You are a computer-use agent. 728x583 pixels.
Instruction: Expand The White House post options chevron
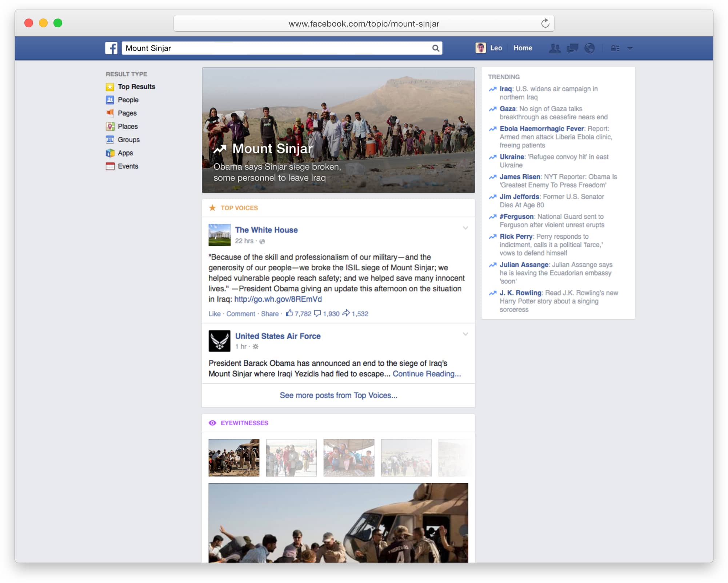(465, 228)
